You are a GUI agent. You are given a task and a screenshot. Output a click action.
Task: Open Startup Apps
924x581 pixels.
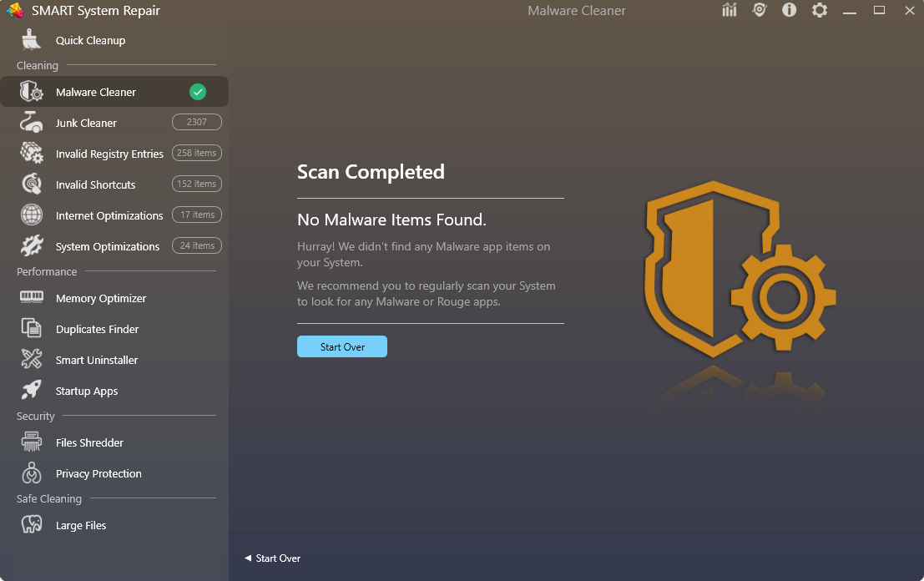coord(87,392)
